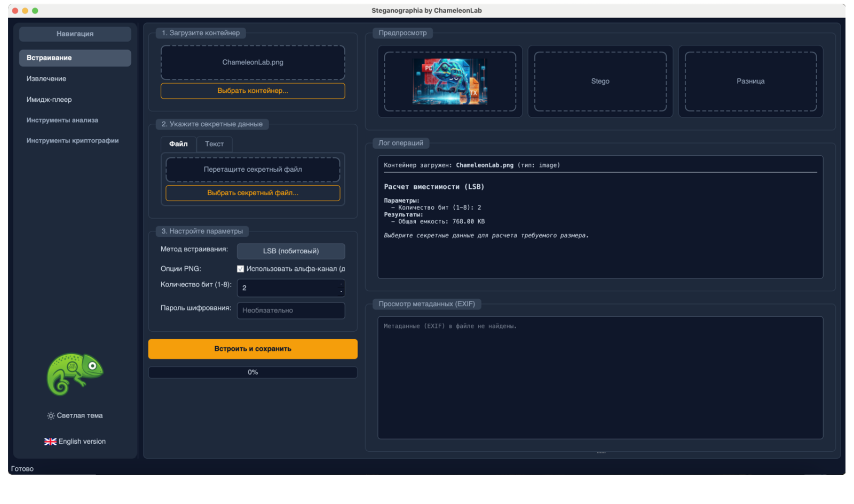Click the UK flag icon beside English version
The height and width of the screenshot is (504, 854).
coord(50,442)
